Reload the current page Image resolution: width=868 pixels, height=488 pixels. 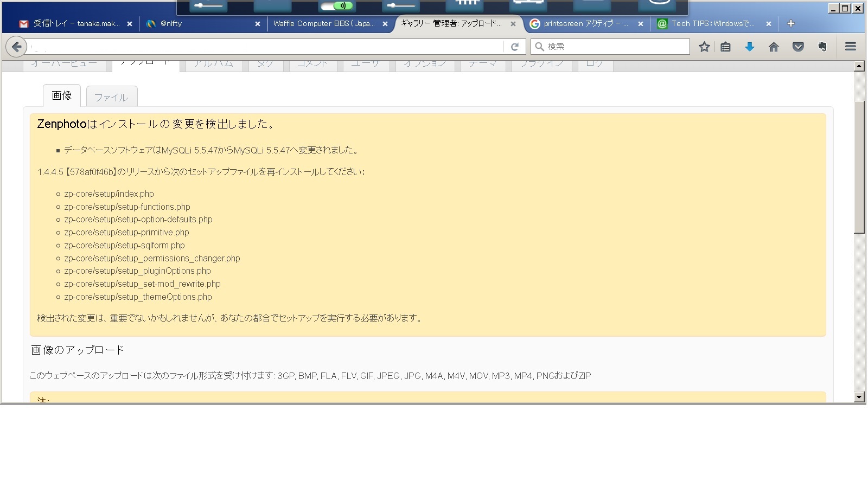[515, 47]
